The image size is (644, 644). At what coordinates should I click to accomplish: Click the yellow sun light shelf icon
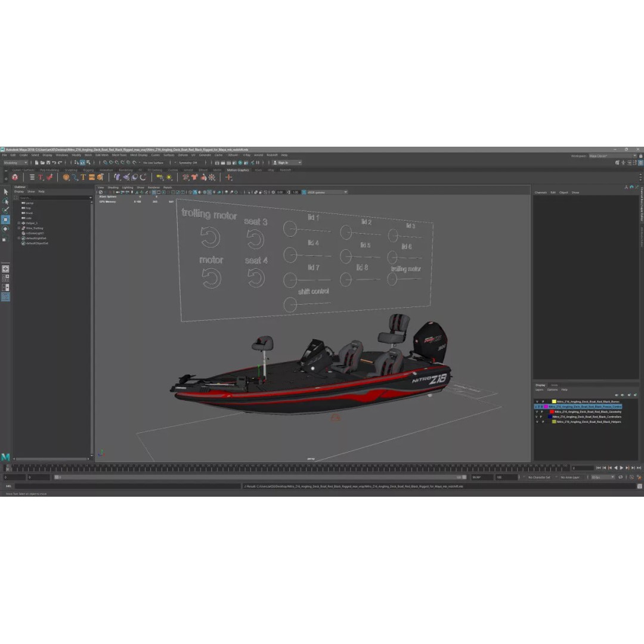(169, 178)
